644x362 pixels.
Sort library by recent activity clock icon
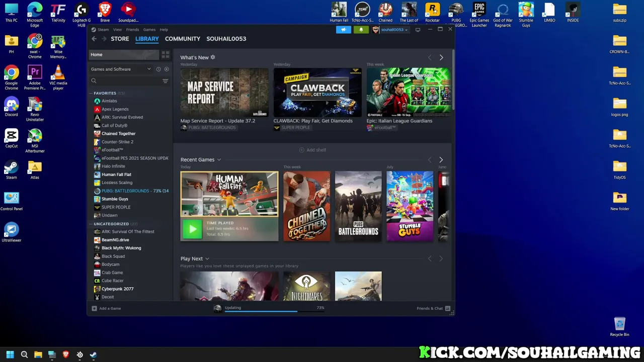[x=158, y=69]
